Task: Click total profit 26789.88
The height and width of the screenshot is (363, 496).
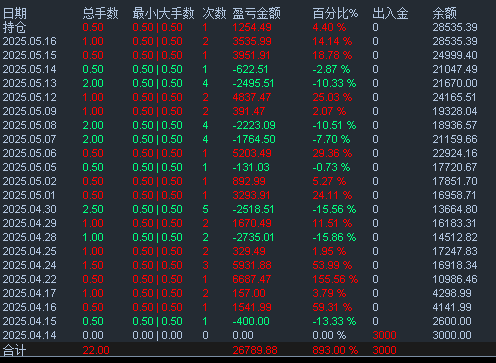Action: point(255,350)
